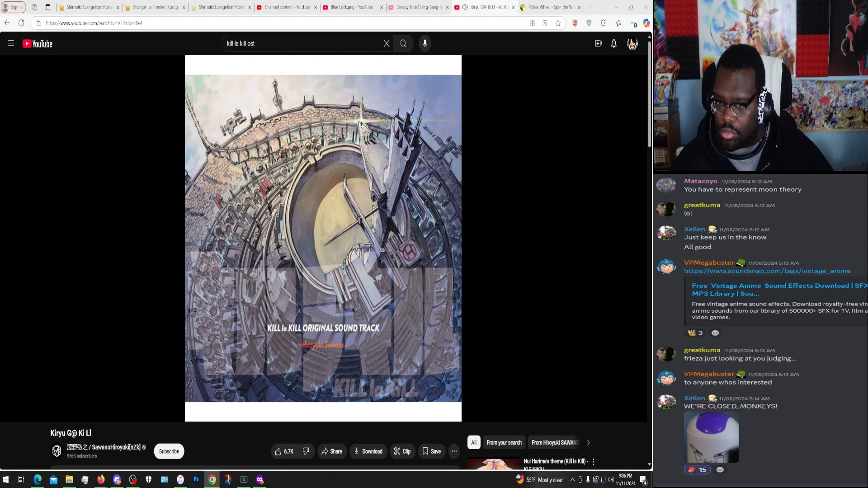Open the Frieza image in chat

712,437
